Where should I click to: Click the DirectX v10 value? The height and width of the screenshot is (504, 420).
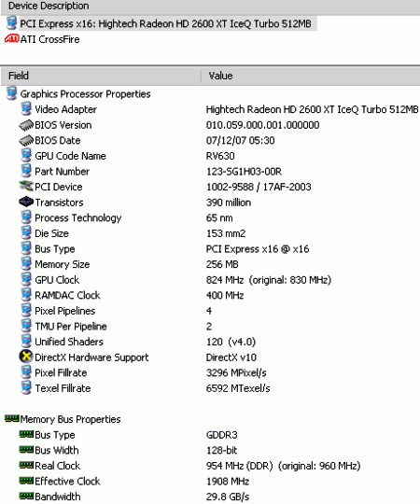(231, 357)
